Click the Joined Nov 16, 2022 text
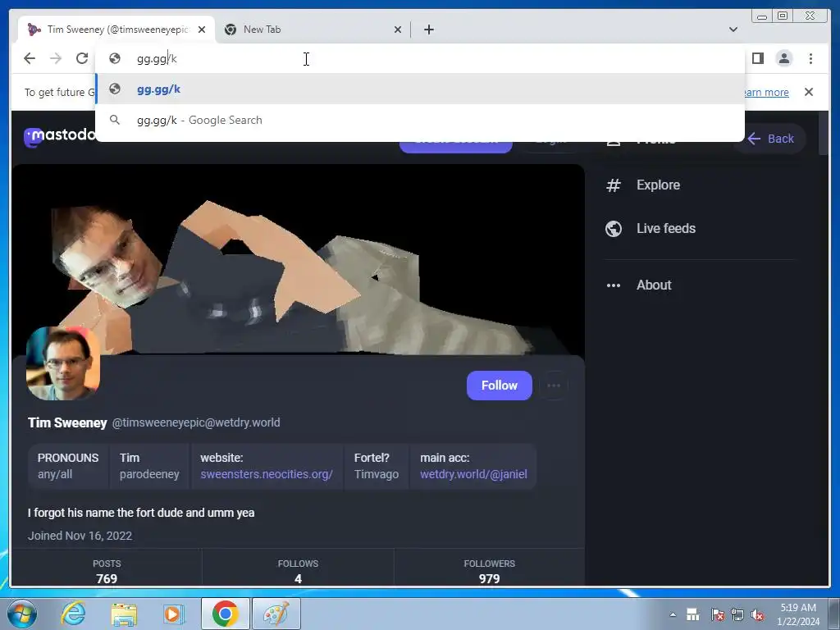The width and height of the screenshot is (840, 630). pos(80,536)
